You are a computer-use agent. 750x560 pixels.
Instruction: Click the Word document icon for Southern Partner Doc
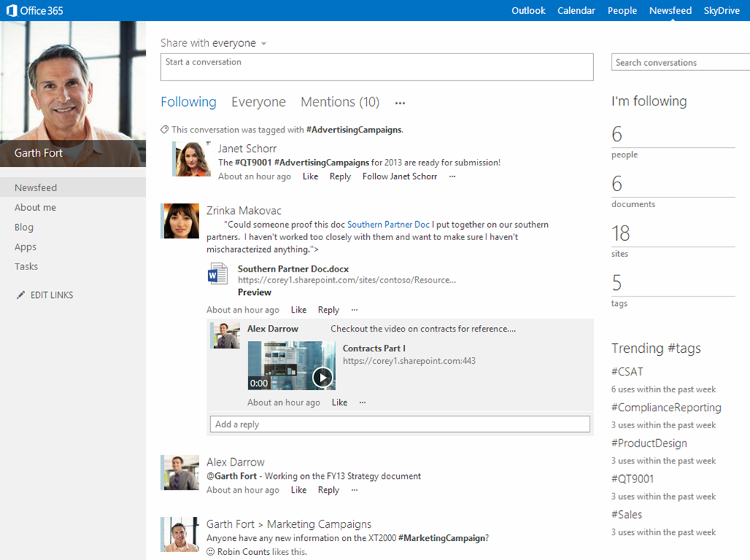[218, 274]
